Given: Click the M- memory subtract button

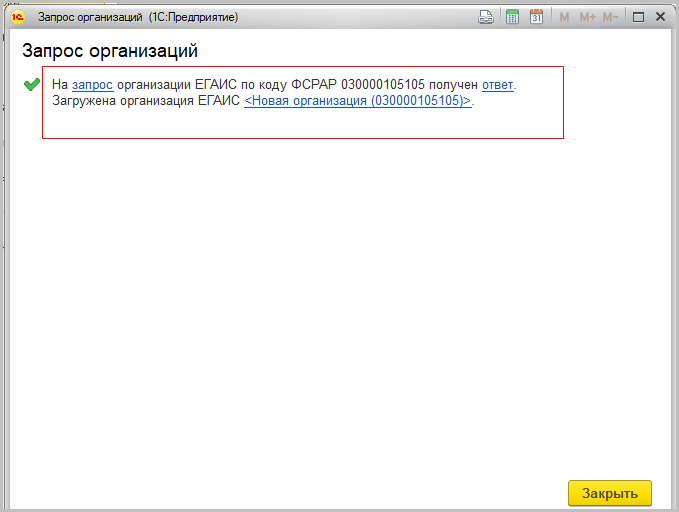Looking at the screenshot, I should (x=610, y=17).
